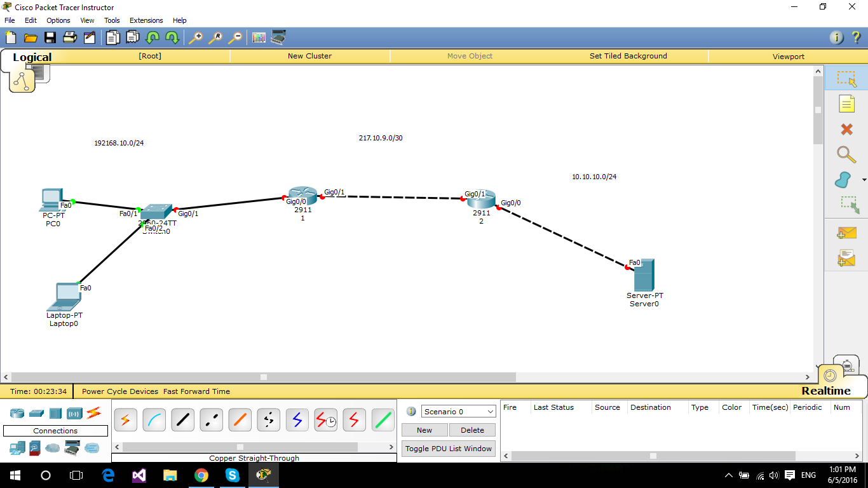This screenshot has height=488, width=868.
Task: Click New scenario button
Action: pyautogui.click(x=424, y=430)
